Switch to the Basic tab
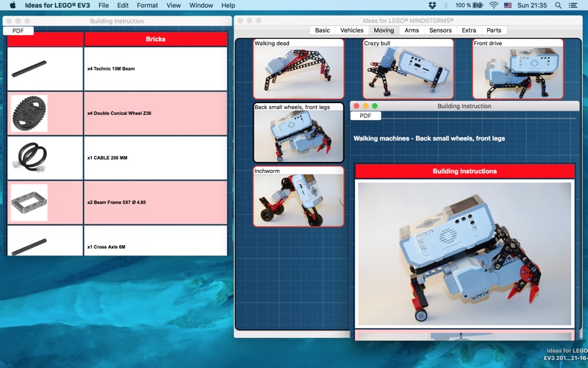Image resolution: width=588 pixels, height=368 pixels. (323, 30)
